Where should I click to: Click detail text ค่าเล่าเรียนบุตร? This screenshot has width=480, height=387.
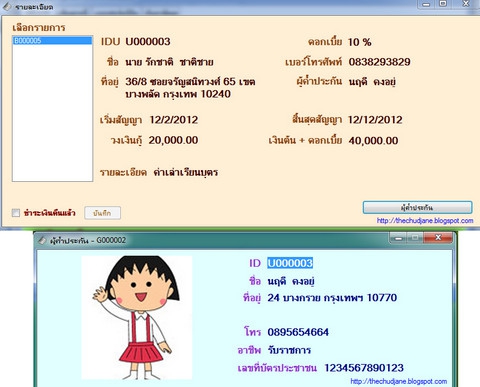[186, 172]
